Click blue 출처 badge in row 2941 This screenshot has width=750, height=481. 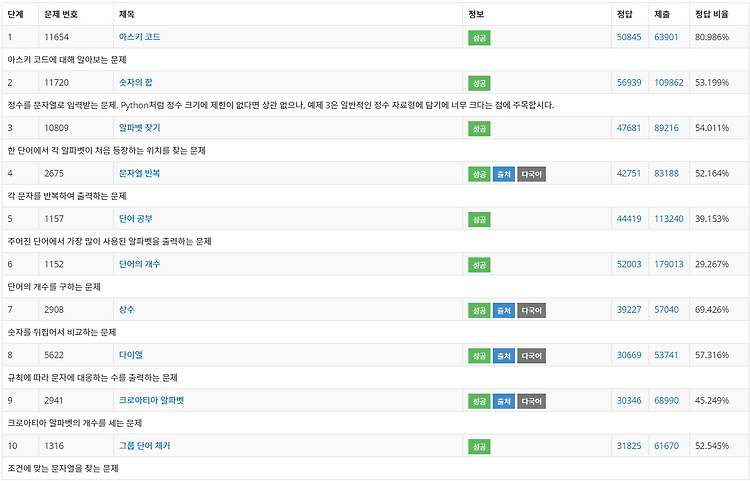(x=504, y=401)
